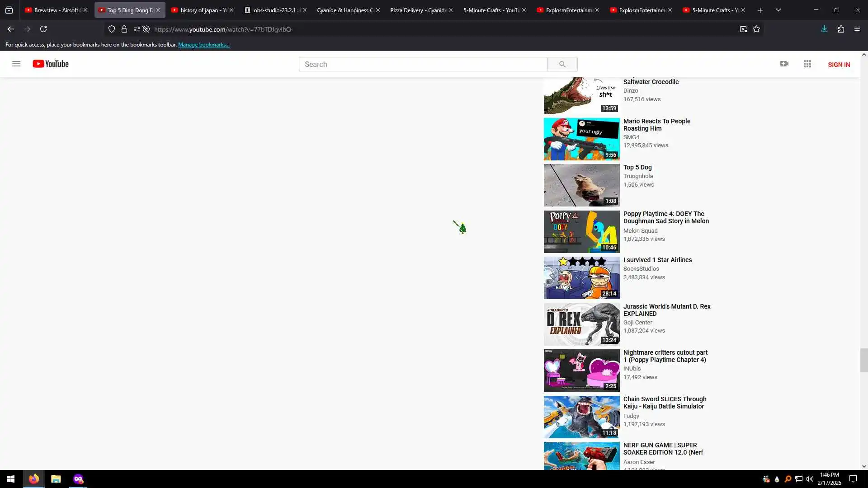Open Mario Reacts To People Roasting thumbnail
868x488 pixels.
(x=581, y=139)
